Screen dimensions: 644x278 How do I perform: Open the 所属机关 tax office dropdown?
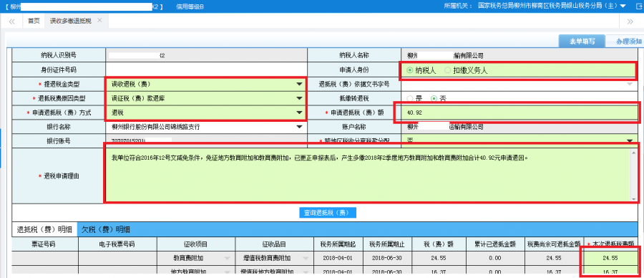623,6
